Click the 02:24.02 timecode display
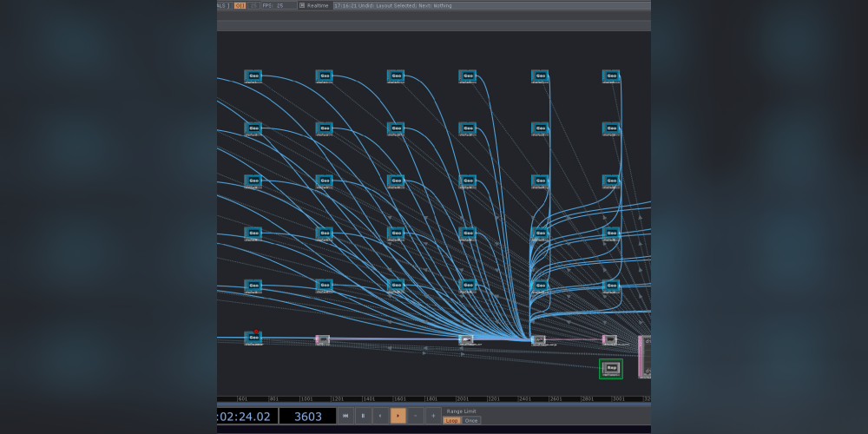 pyautogui.click(x=247, y=417)
